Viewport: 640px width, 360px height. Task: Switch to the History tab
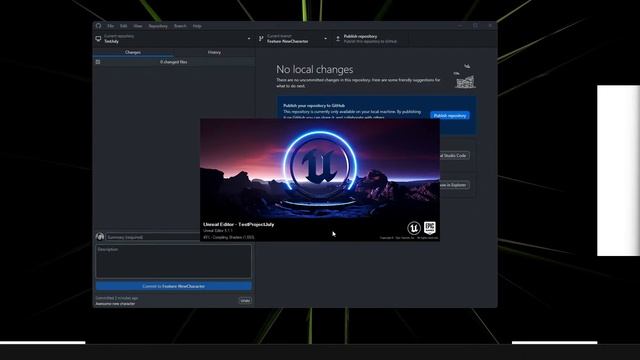coord(214,52)
